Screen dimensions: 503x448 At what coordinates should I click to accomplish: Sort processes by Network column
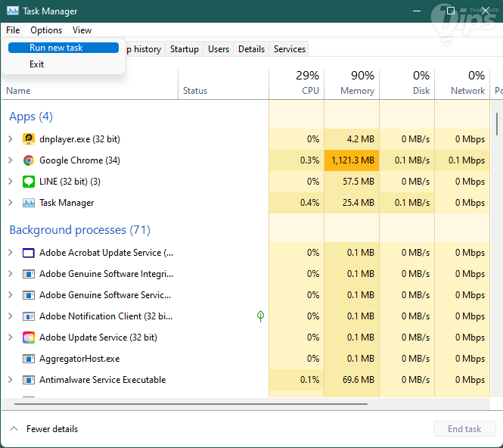(462, 83)
